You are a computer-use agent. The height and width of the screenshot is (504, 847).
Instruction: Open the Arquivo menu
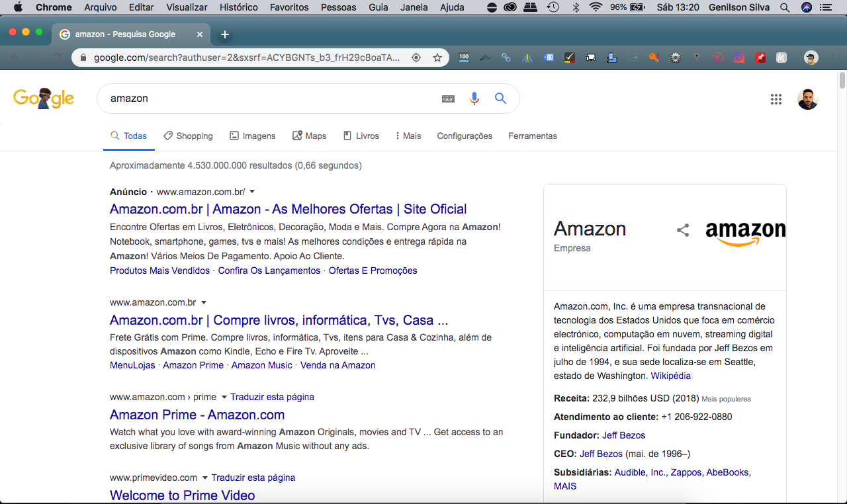[101, 7]
